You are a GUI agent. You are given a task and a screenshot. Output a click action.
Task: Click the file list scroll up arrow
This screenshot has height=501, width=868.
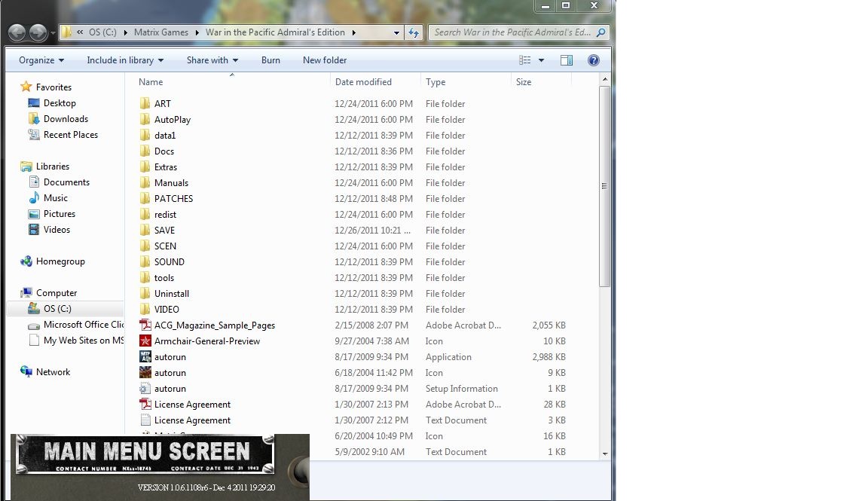(604, 80)
